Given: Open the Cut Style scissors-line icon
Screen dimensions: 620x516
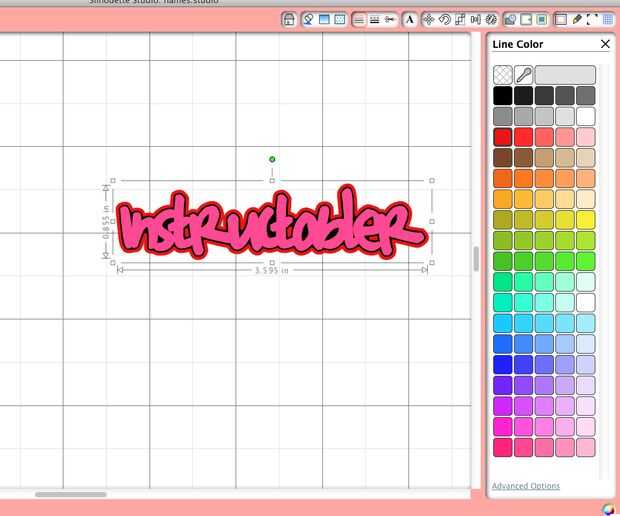Looking at the screenshot, I should coord(390,19).
